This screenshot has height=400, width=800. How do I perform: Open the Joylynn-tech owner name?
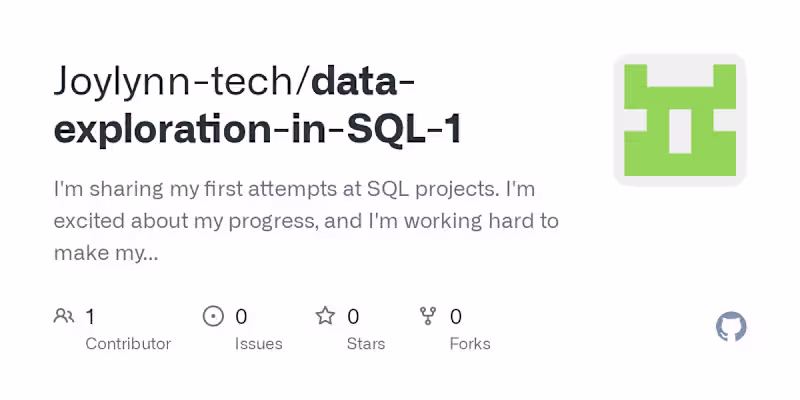176,81
